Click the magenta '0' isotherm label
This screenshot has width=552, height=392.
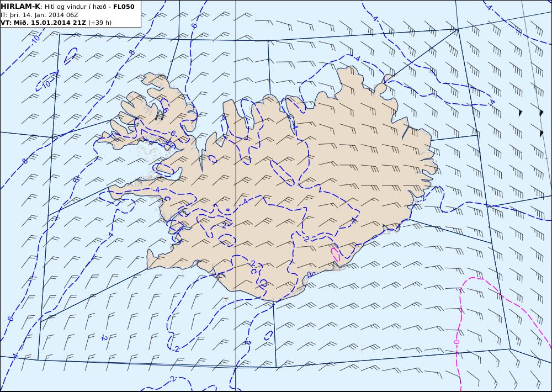(457, 342)
